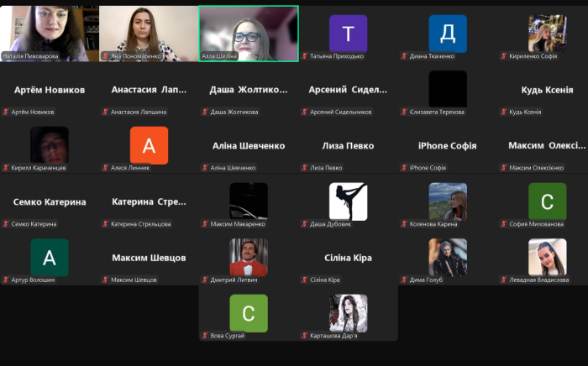Select the Максим Шевцов participant tile

[x=149, y=258]
